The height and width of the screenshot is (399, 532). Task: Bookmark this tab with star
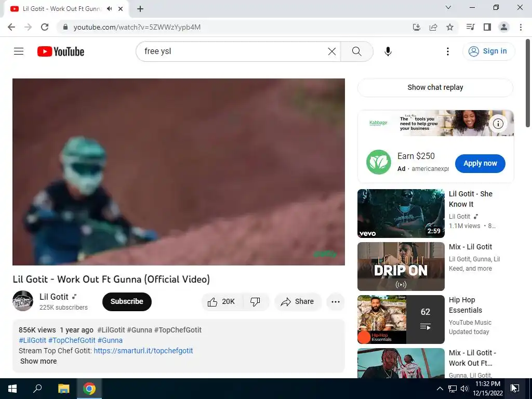[450, 27]
